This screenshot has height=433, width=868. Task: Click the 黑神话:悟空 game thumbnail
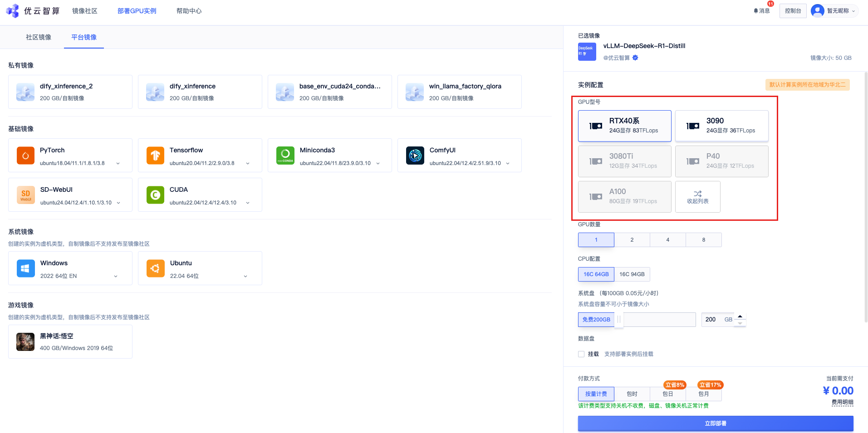[25, 342]
